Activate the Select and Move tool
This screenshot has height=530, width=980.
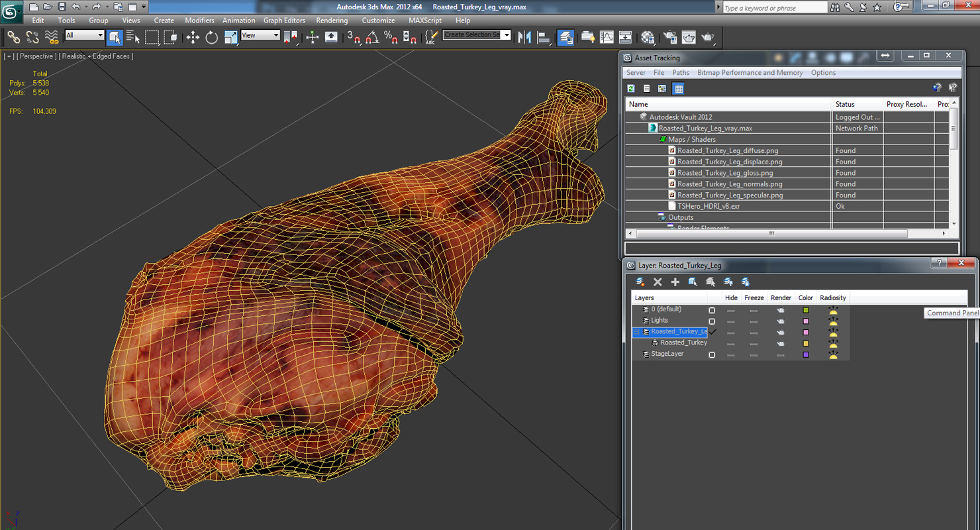(193, 37)
